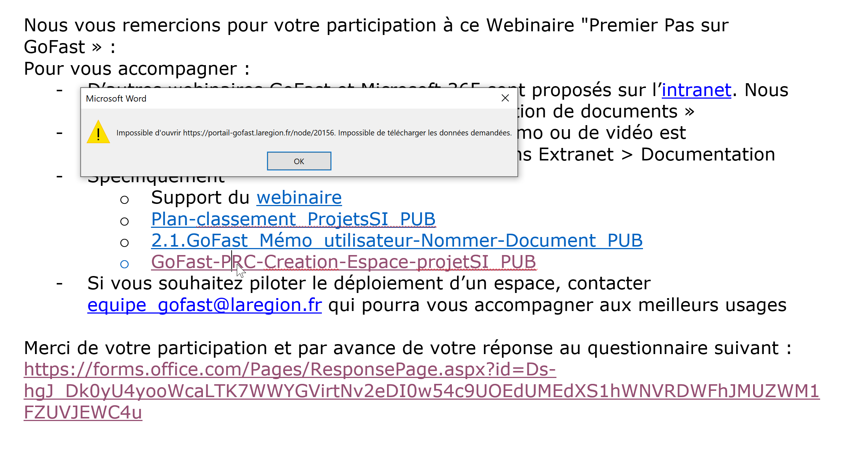868x449 pixels.
Task: Open the webinaire support link
Action: coord(299,198)
